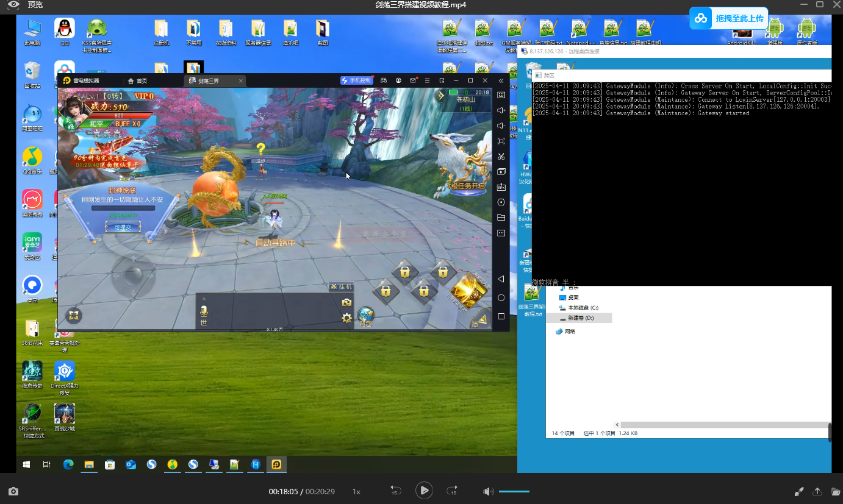This screenshot has width=843, height=504.
Task: Play the video
Action: tap(424, 490)
